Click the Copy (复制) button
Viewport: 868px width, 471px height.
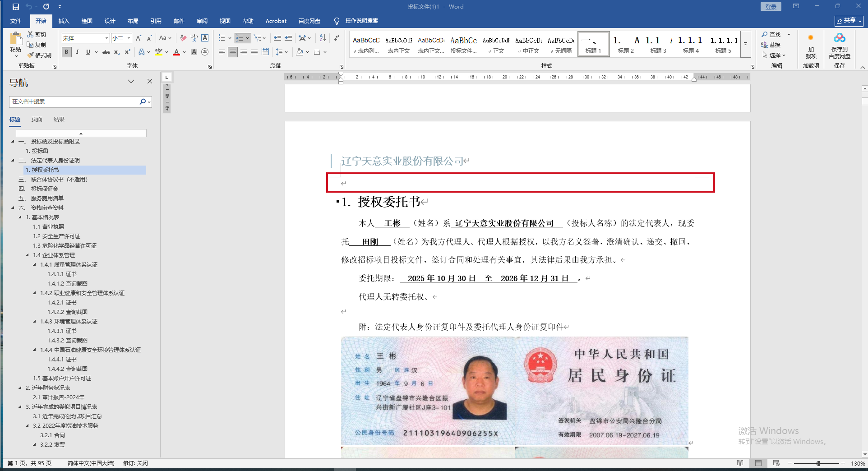[x=37, y=45]
